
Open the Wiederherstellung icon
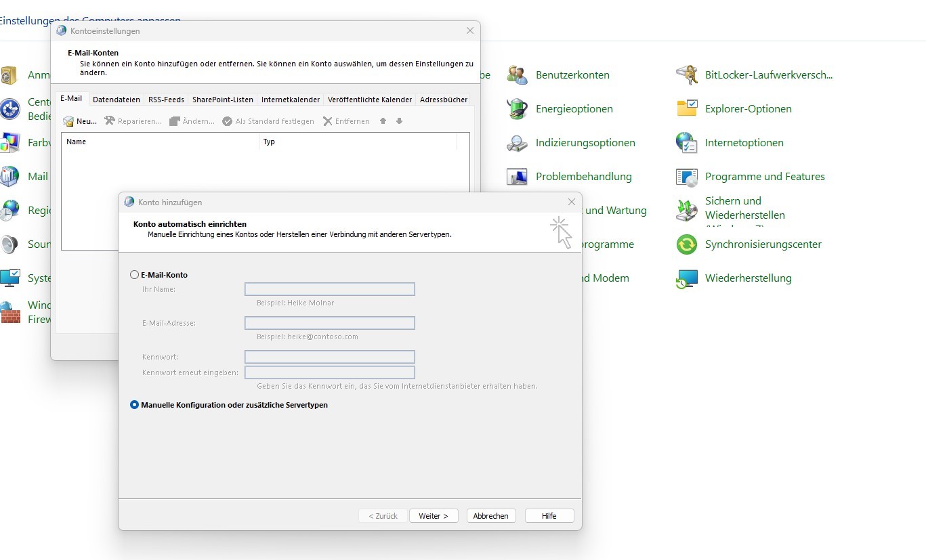[687, 278]
